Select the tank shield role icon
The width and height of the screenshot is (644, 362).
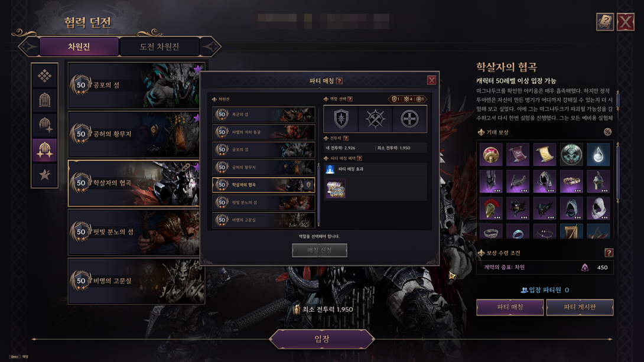tap(341, 119)
